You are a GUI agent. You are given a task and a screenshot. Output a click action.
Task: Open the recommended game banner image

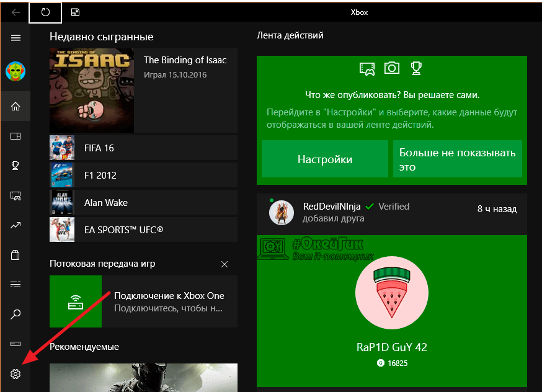tap(143, 378)
